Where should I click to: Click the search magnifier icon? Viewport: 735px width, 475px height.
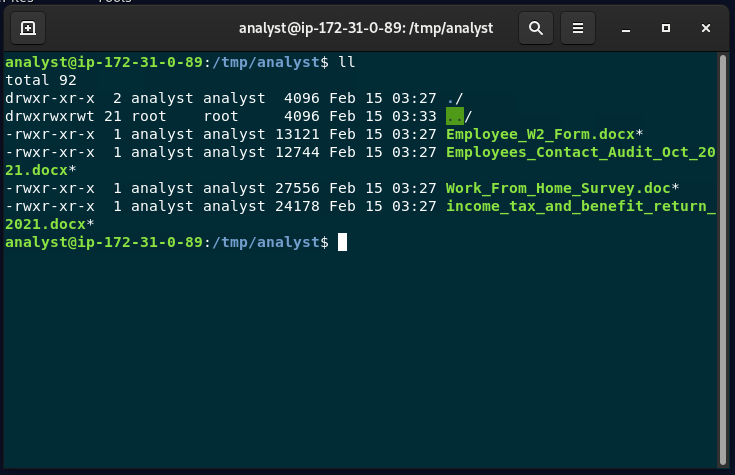pyautogui.click(x=536, y=28)
